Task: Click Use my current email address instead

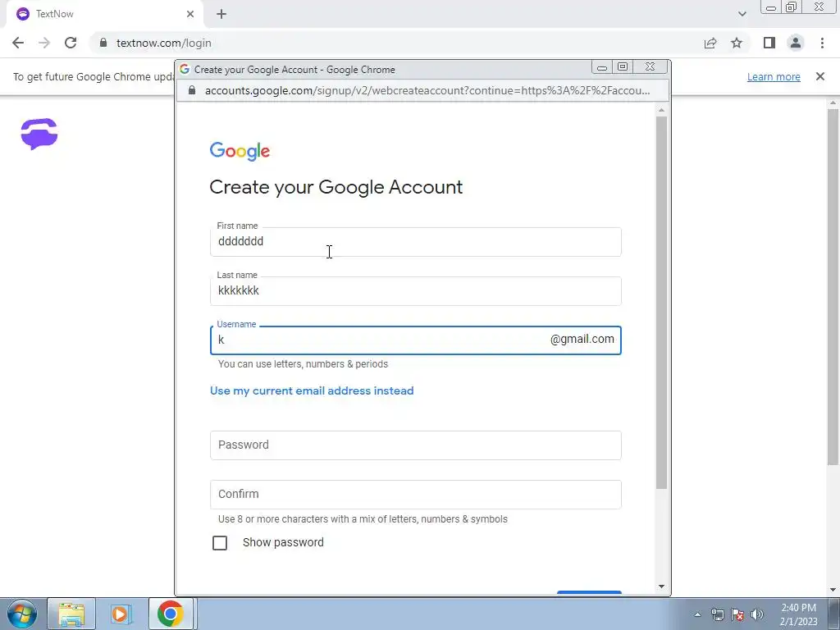Action: [x=312, y=390]
